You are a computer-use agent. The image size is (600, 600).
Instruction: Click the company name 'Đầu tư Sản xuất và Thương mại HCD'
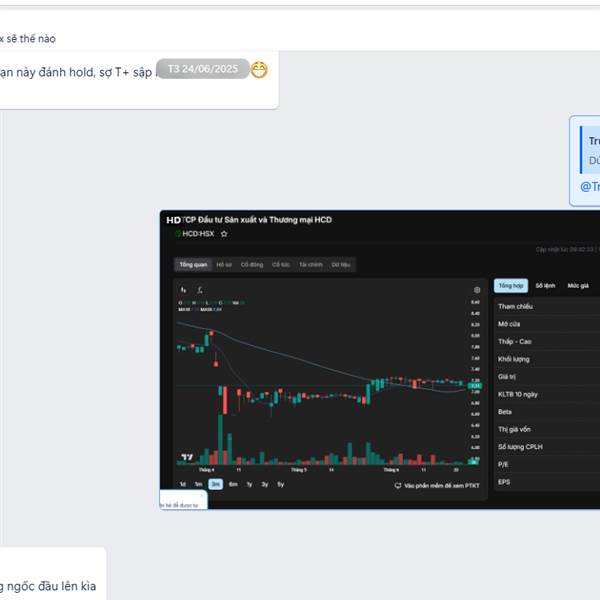pyautogui.click(x=265, y=220)
